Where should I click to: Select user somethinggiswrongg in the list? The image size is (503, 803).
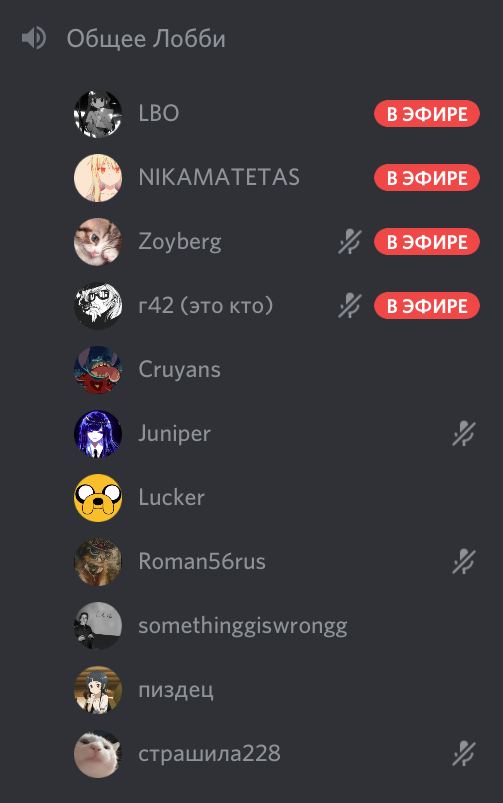[277, 626]
